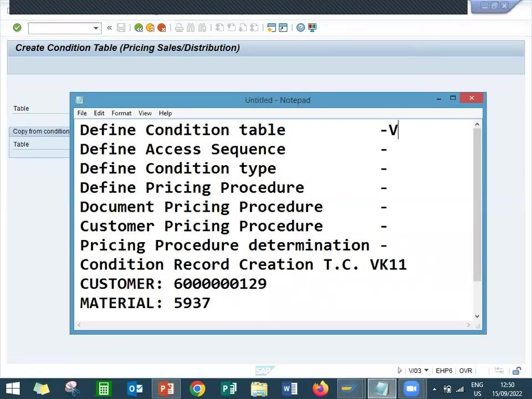Click the Notepad title bar icon
Image resolution: width=532 pixels, height=399 pixels.
(79, 100)
